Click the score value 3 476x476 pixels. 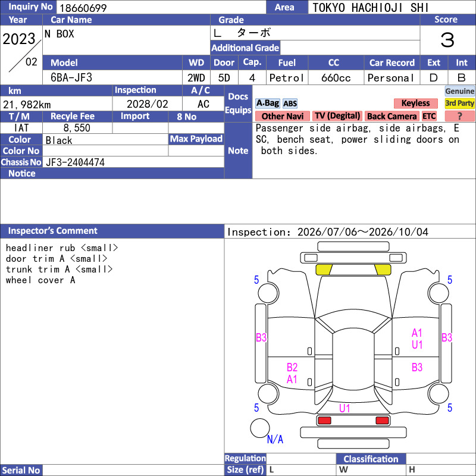447,40
